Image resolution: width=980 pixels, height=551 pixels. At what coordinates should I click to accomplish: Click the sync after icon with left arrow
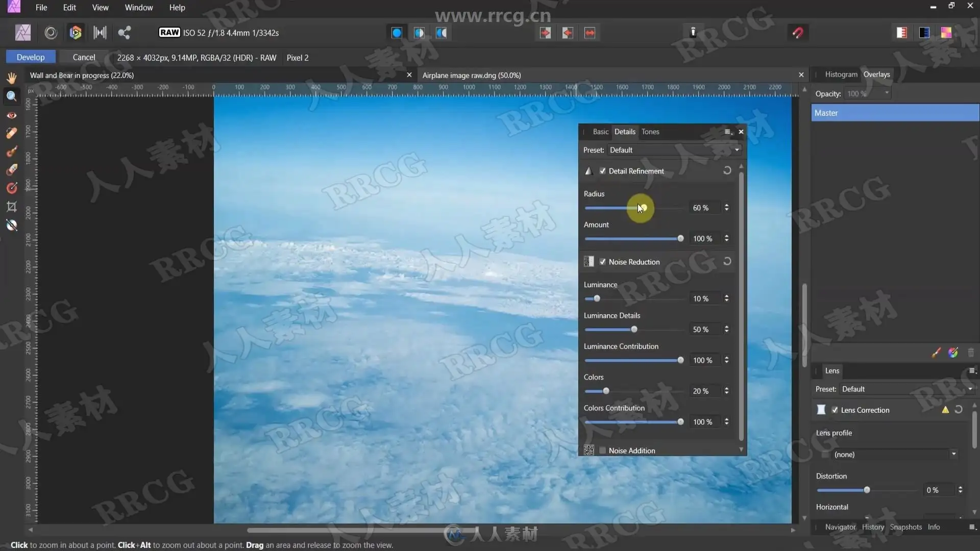568,33
